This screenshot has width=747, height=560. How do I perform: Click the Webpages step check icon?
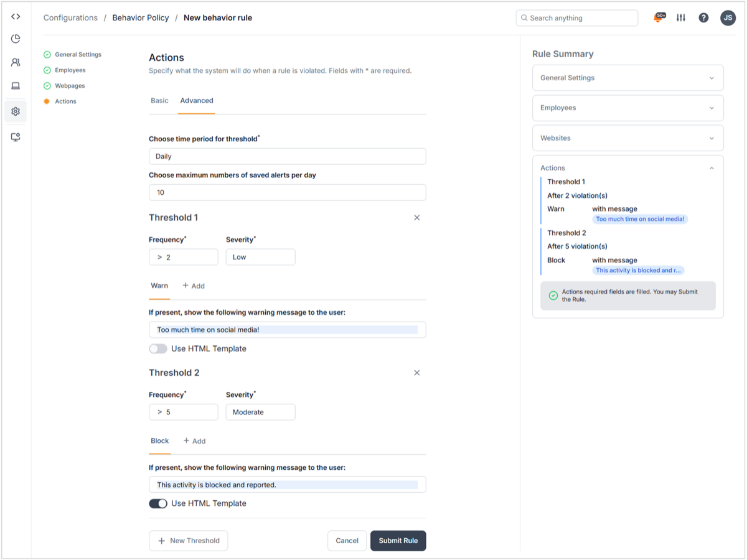pos(47,86)
